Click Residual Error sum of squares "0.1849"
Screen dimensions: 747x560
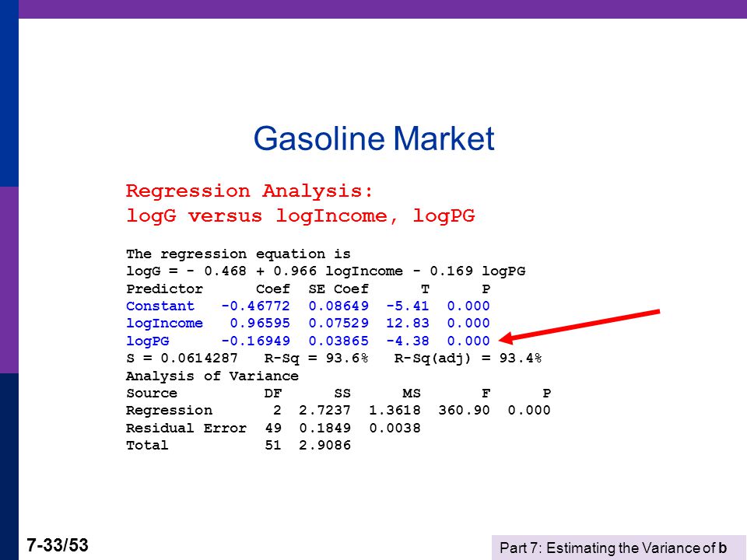pos(325,428)
